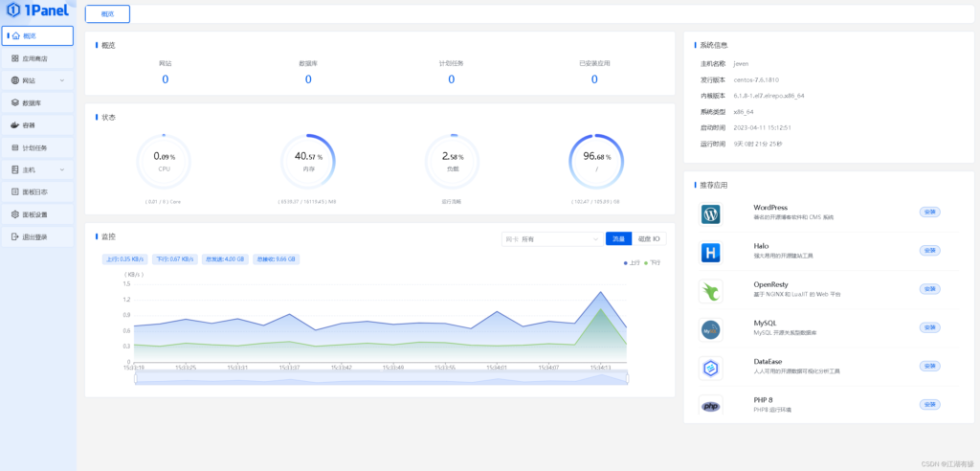Screen dimensions: 980x471
Task: Open the 网卡 network card dropdown
Action: pos(551,238)
